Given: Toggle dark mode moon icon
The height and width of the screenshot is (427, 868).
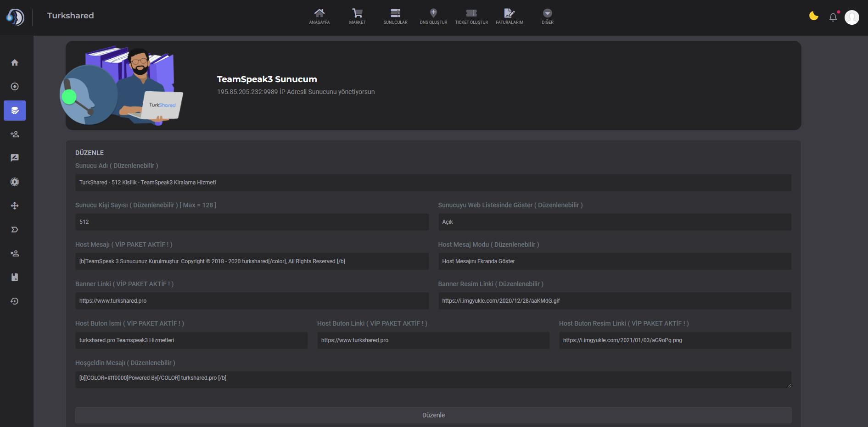Looking at the screenshot, I should click(x=814, y=17).
